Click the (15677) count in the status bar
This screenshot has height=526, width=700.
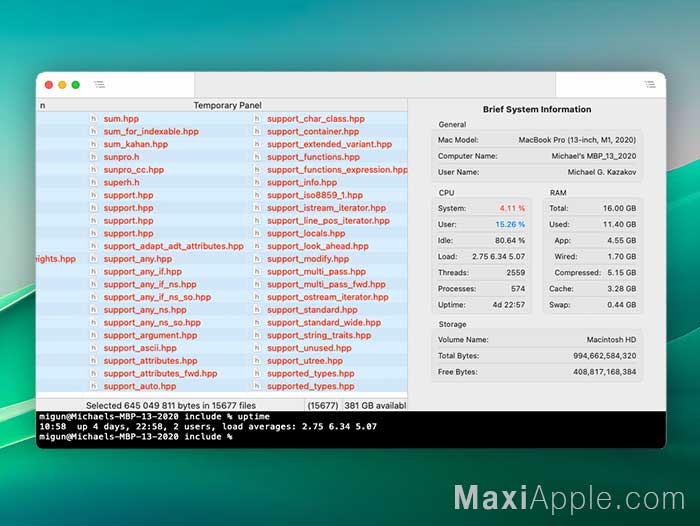323,405
